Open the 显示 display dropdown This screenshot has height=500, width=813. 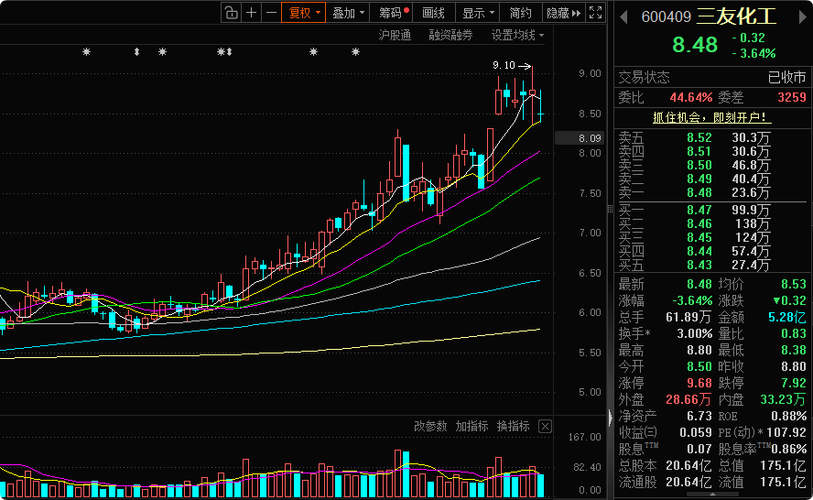(477, 13)
